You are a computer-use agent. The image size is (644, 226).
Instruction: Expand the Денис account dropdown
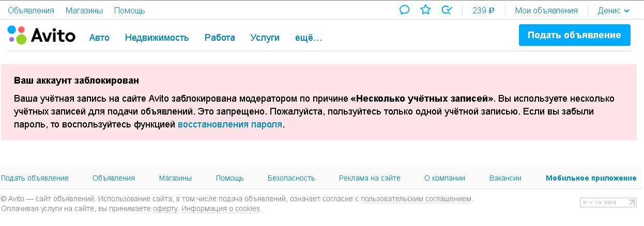(x=614, y=10)
